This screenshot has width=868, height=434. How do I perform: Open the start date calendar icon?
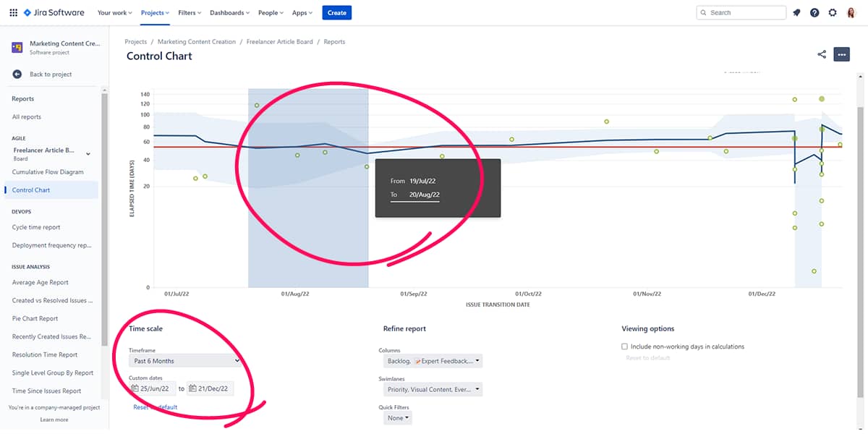(135, 389)
